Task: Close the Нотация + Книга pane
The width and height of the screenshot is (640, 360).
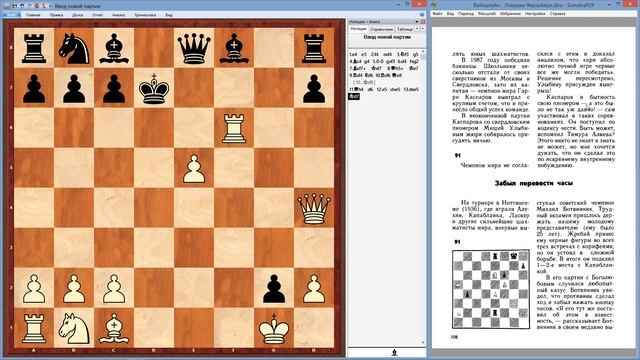Action: tap(423, 22)
